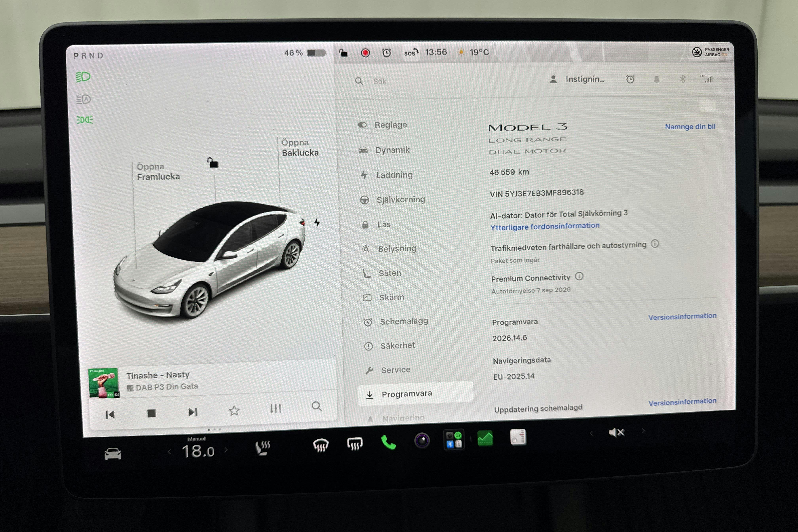Open the scheduled alarm clock icon in status bar

click(387, 53)
